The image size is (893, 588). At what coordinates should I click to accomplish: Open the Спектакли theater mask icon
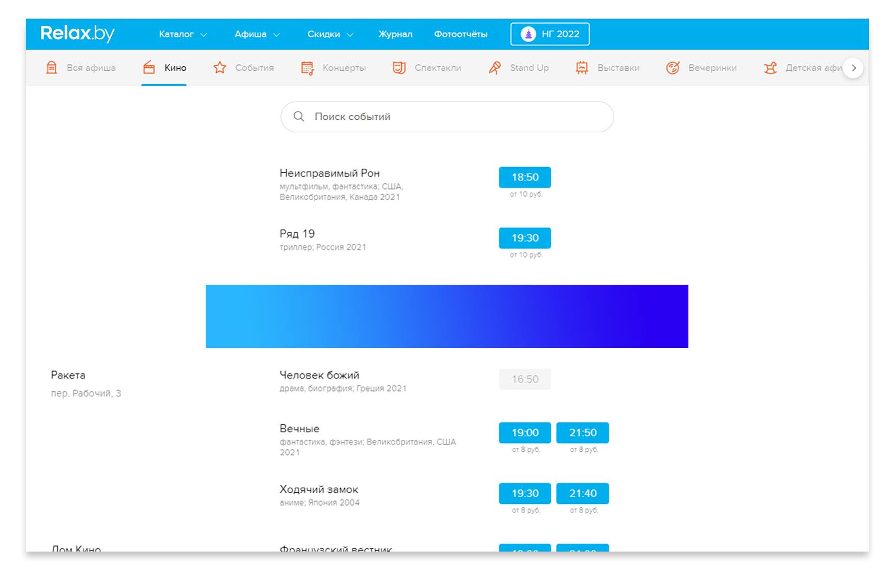pyautogui.click(x=399, y=68)
